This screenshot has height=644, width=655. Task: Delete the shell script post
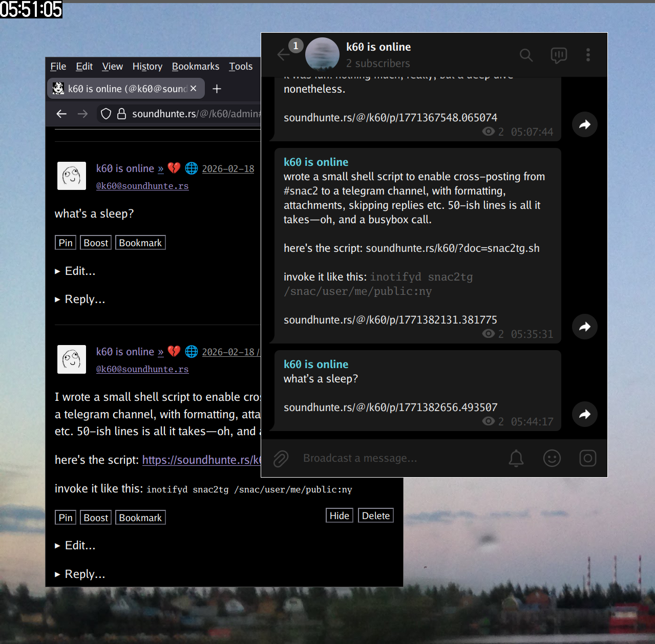tap(375, 516)
